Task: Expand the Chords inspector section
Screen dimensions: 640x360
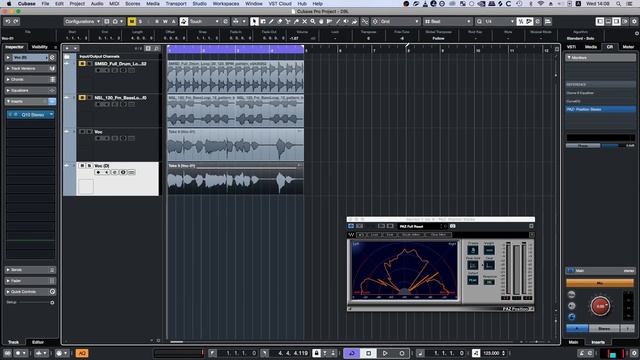Action: pyautogui.click(x=30, y=80)
